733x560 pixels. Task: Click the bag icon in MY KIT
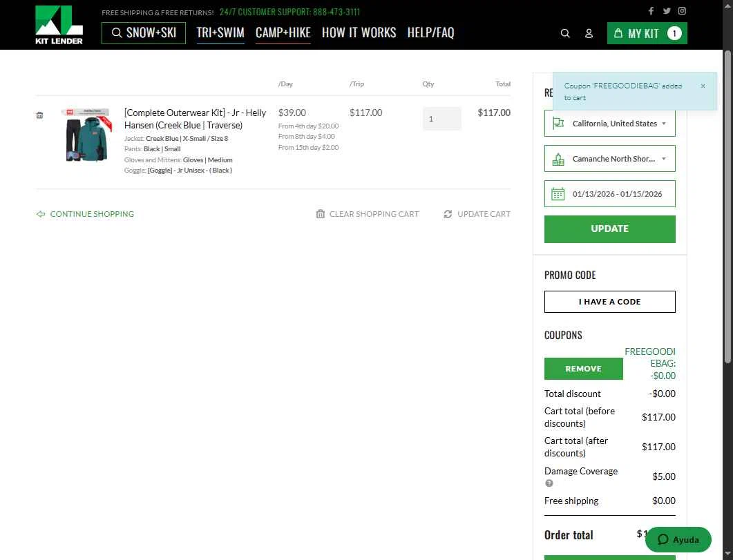click(618, 33)
